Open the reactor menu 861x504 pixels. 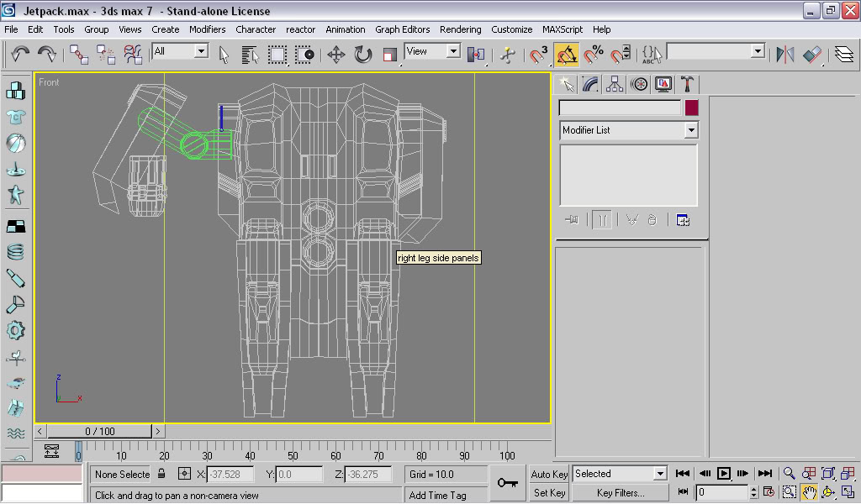[300, 29]
